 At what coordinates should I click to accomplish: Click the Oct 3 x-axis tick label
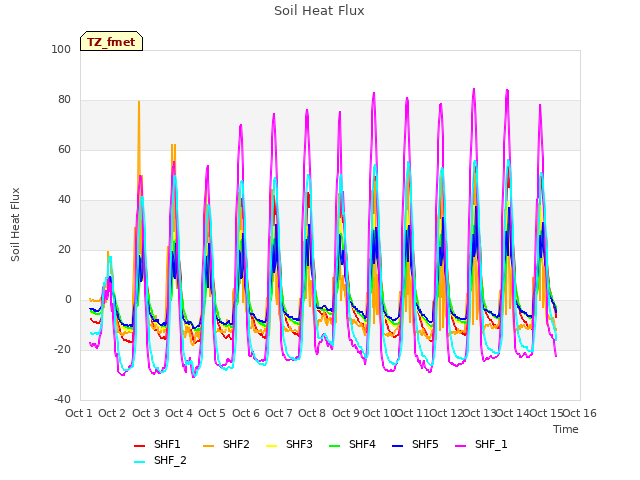click(146, 413)
